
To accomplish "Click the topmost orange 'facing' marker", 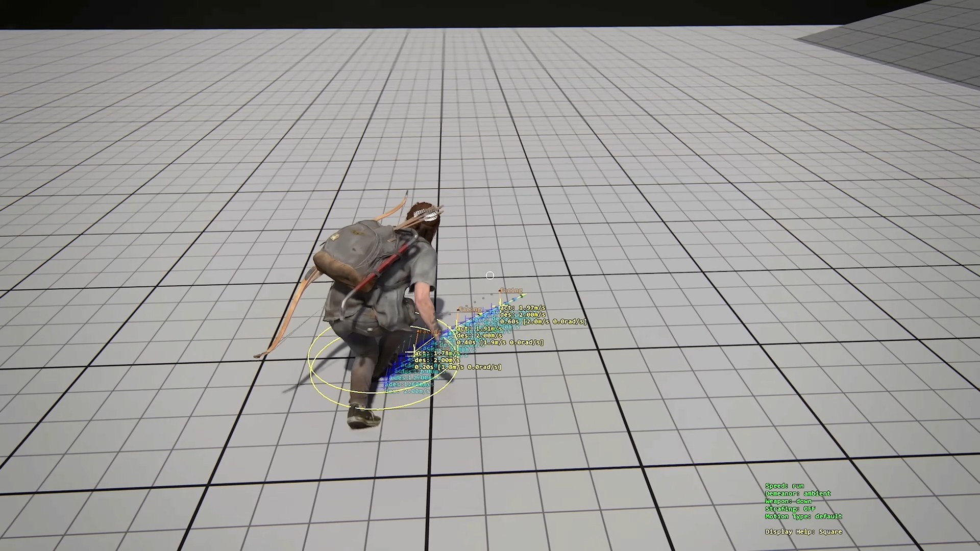I will (x=511, y=290).
